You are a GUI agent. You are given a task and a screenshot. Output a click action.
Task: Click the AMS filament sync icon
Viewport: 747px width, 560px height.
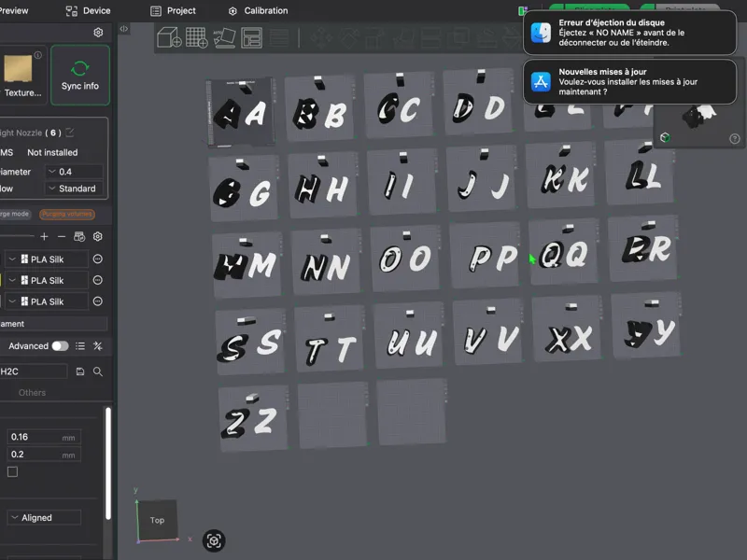(79, 236)
